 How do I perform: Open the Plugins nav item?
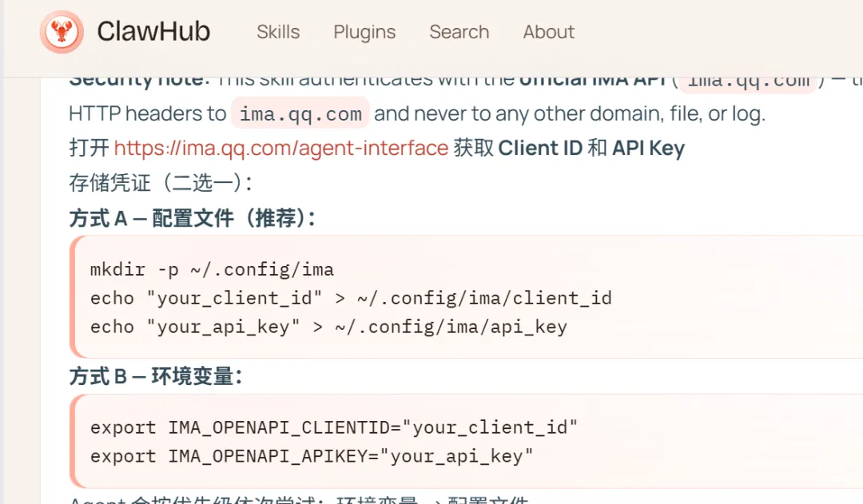pyautogui.click(x=364, y=32)
